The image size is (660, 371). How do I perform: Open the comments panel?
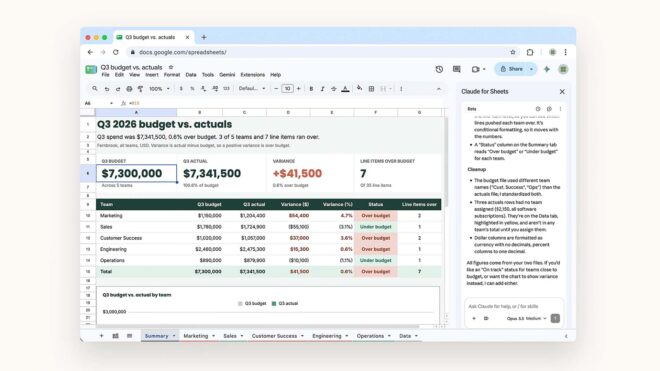[457, 69]
